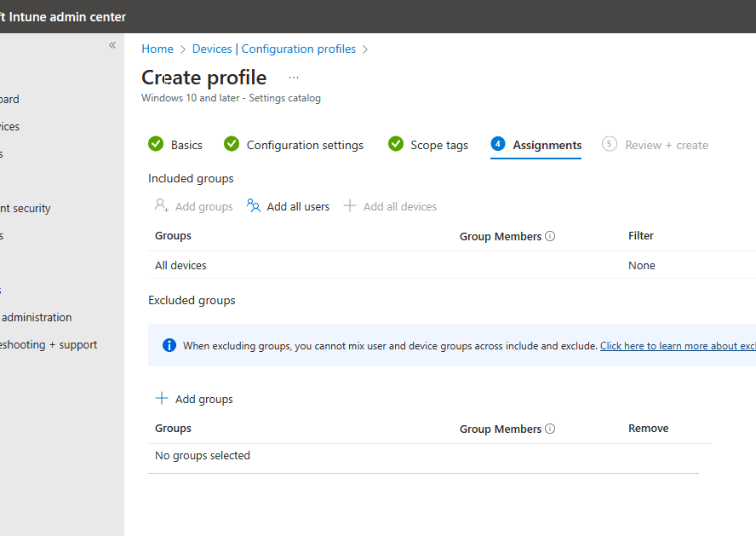Screen dimensions: 756x536
Task: Click the green checkmark on the Scope tags step
Action: coord(395,144)
